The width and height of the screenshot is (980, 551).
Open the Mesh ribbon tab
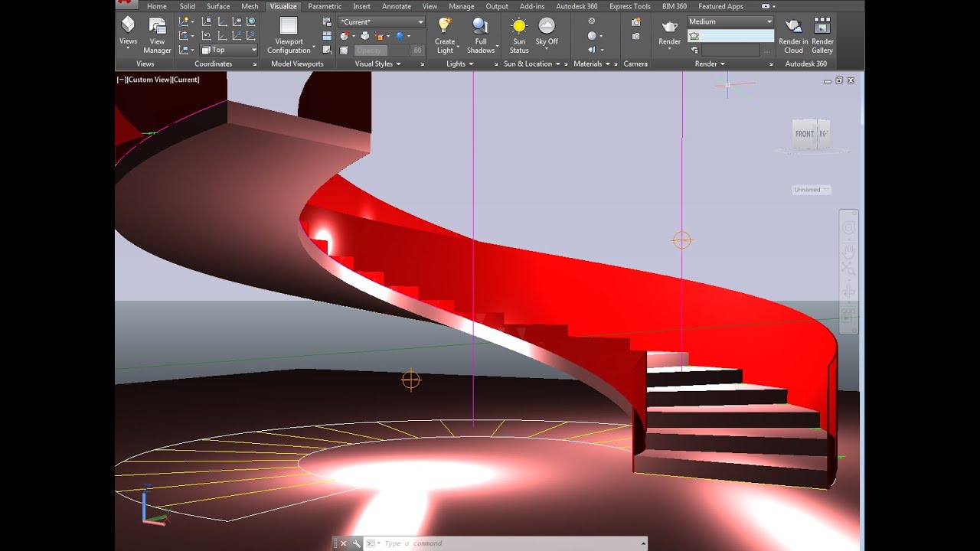[250, 6]
